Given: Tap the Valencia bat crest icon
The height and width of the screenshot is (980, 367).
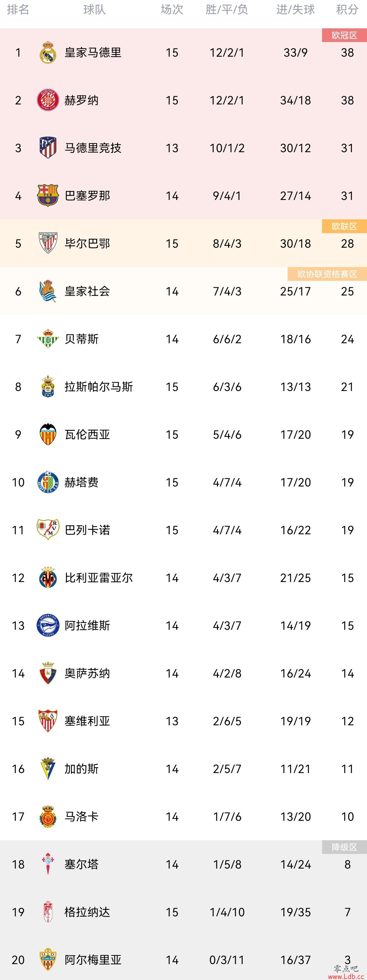Looking at the screenshot, I should coord(48,434).
